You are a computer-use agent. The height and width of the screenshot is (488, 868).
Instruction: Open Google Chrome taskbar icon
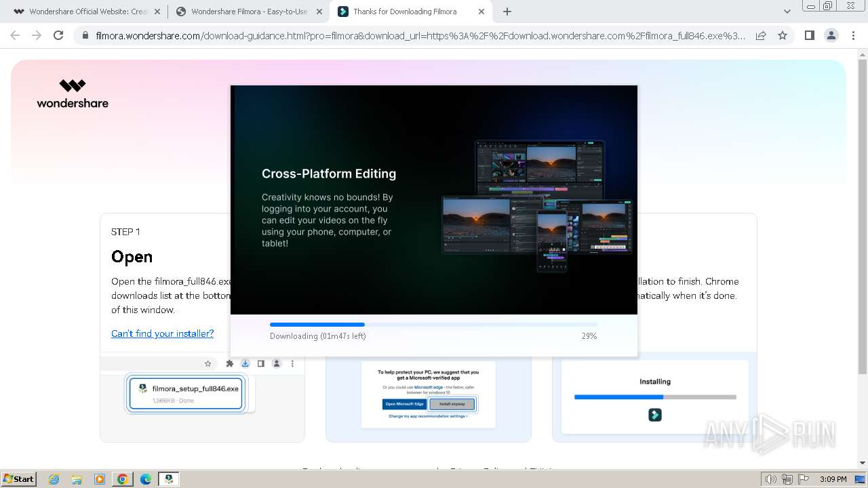pyautogui.click(x=123, y=479)
